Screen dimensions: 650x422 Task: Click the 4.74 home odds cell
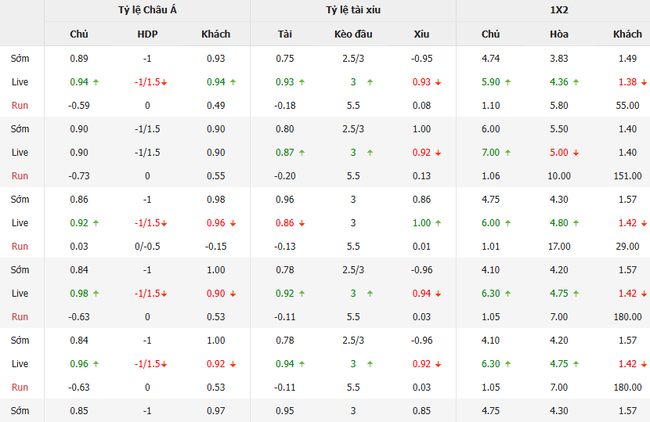point(490,58)
